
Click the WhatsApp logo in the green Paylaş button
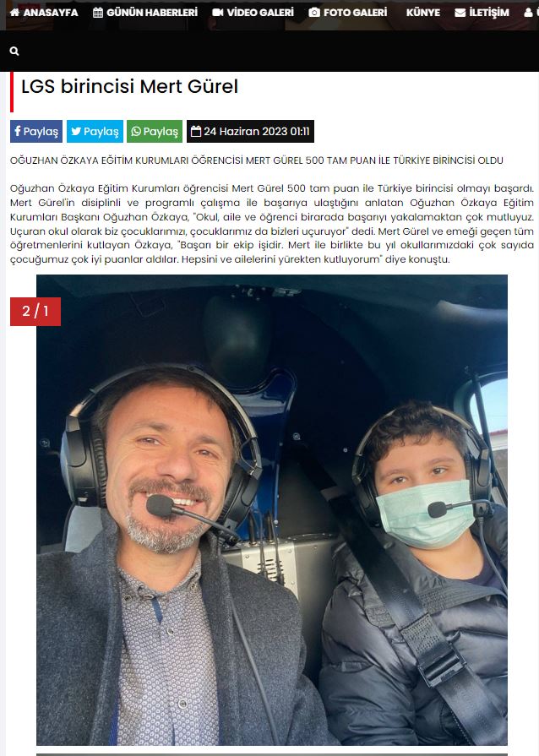tap(136, 131)
